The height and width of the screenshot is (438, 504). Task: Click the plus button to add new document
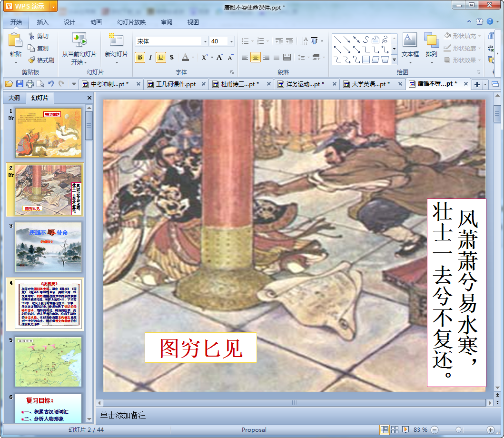tap(477, 84)
